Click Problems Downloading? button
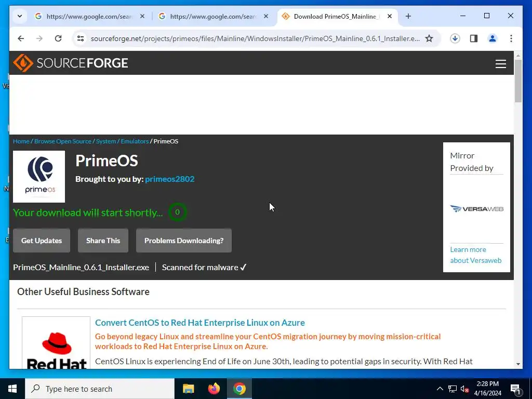The image size is (532, 399). pyautogui.click(x=184, y=241)
